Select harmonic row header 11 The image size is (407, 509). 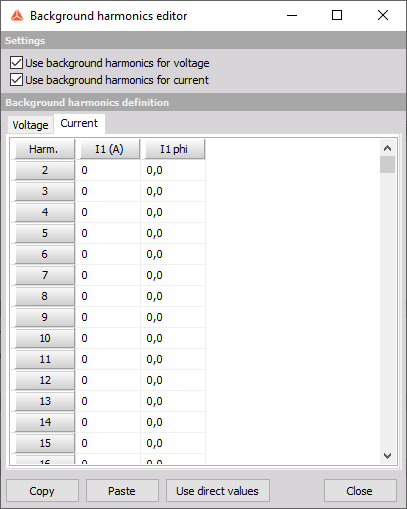tap(45, 359)
